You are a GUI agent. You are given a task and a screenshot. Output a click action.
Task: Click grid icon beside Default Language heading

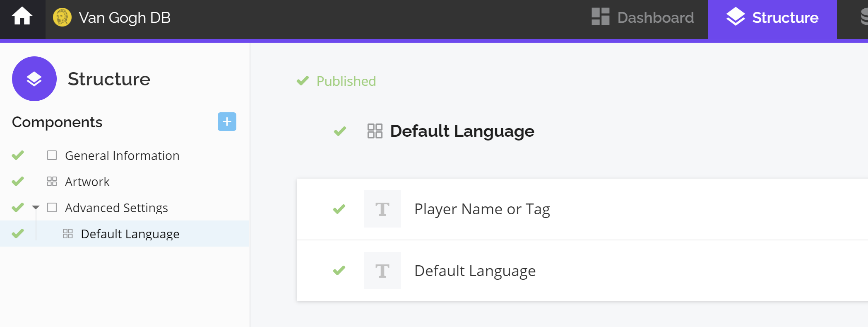point(375,131)
